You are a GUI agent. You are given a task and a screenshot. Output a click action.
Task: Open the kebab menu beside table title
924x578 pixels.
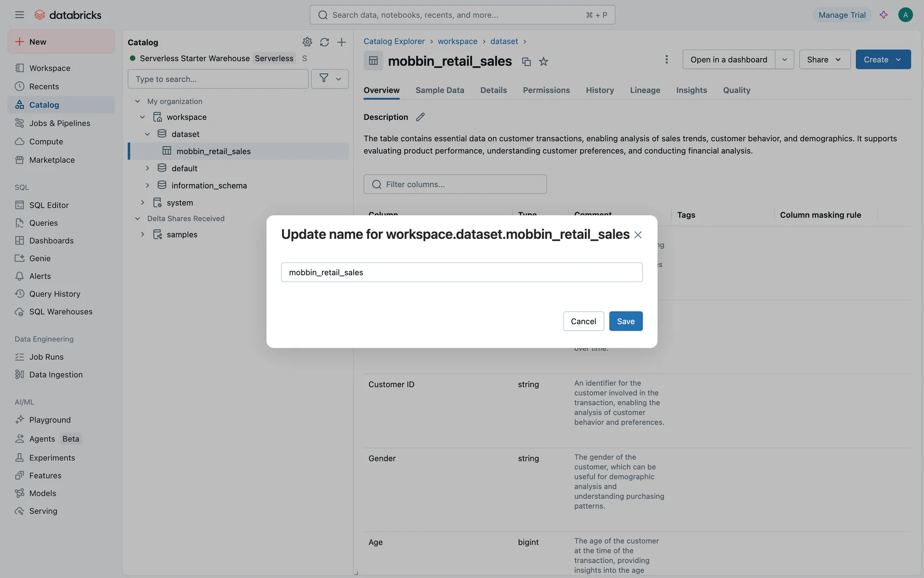click(666, 59)
